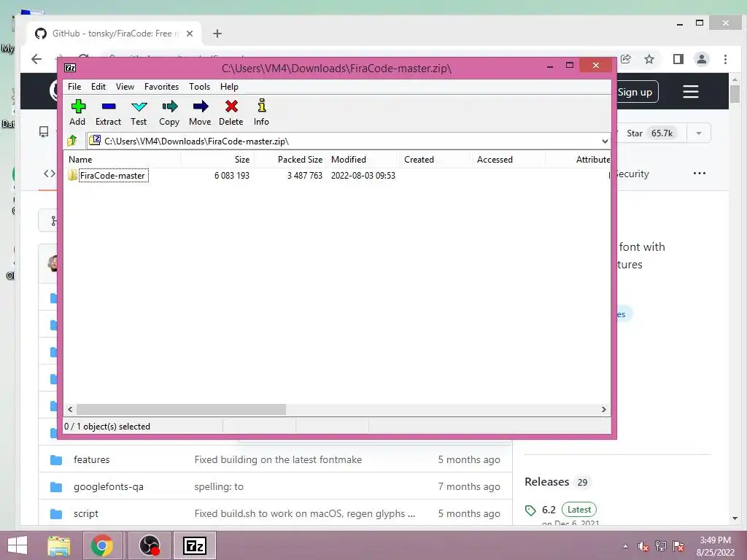Open File Explorer from taskbar
This screenshot has width=747, height=560.
click(59, 545)
